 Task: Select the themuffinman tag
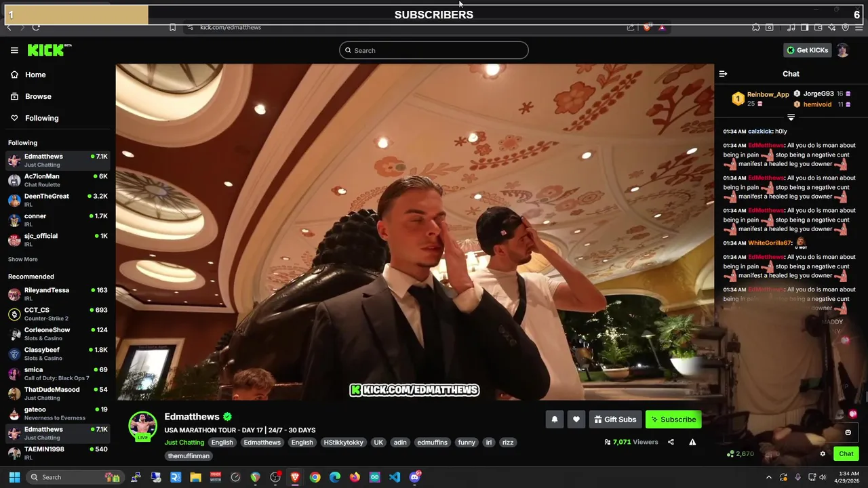click(189, 456)
